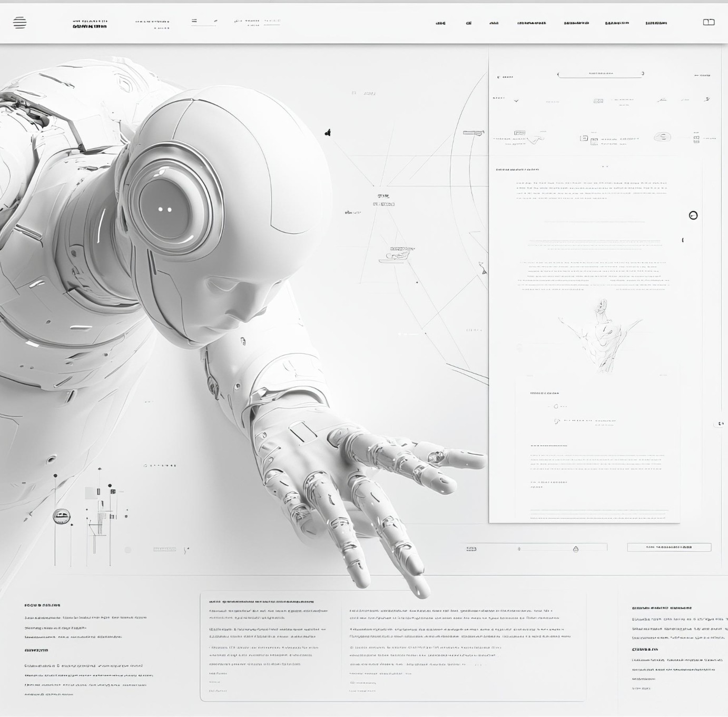Viewport: 728px width, 717px height.
Task: Click the black circle icon beside document text
Action: (x=693, y=215)
